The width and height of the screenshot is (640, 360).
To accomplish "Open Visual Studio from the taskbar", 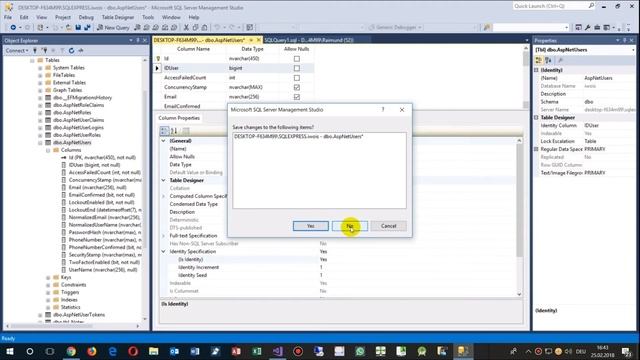I will [x=278, y=351].
